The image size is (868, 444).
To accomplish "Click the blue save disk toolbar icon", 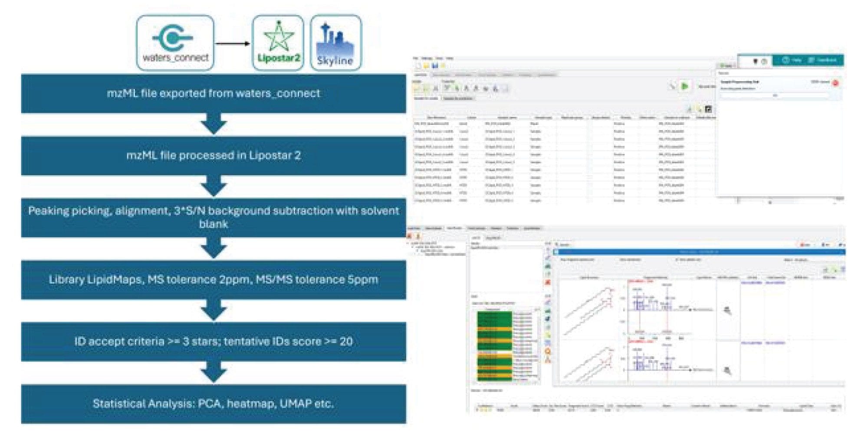I will click(434, 65).
